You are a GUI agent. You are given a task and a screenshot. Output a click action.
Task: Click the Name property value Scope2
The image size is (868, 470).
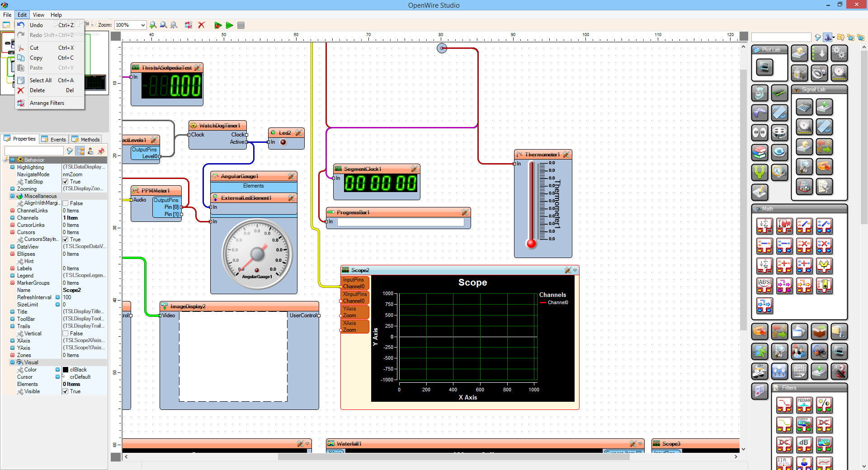pyautogui.click(x=85, y=290)
